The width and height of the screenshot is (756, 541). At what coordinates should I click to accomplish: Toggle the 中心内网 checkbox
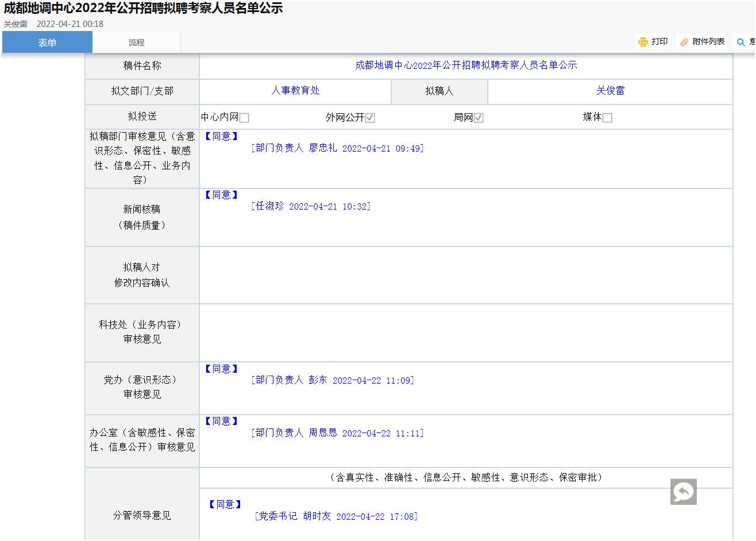pos(244,118)
